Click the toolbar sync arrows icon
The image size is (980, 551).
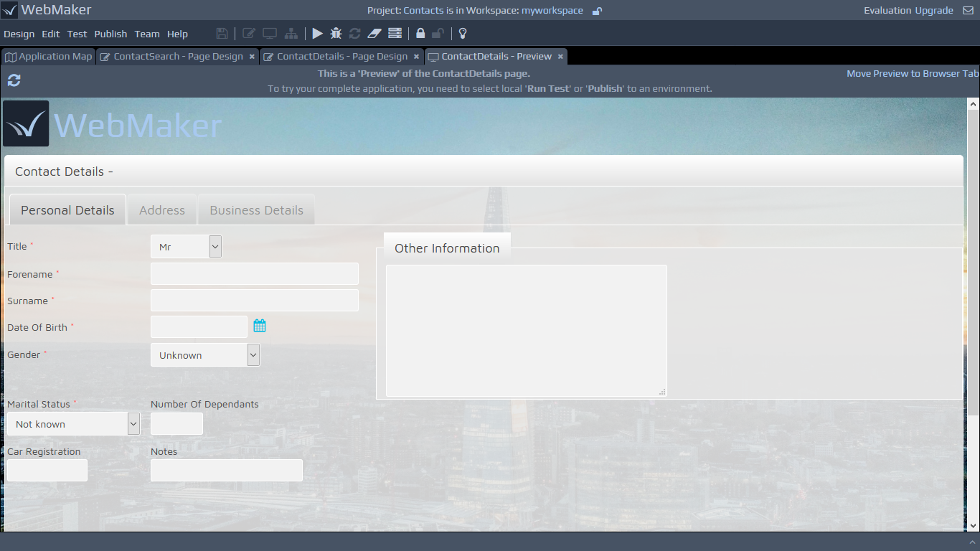coord(355,33)
